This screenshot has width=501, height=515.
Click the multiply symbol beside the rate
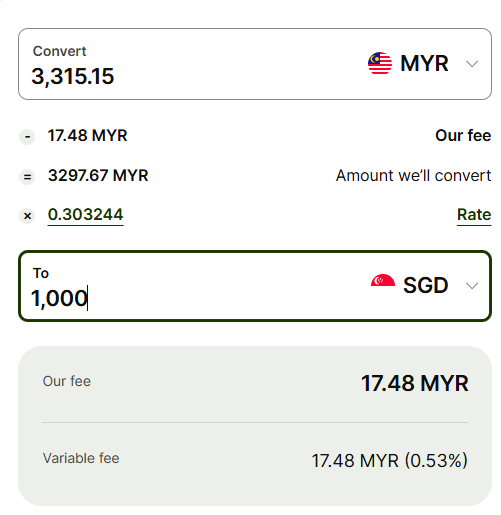[x=27, y=216]
